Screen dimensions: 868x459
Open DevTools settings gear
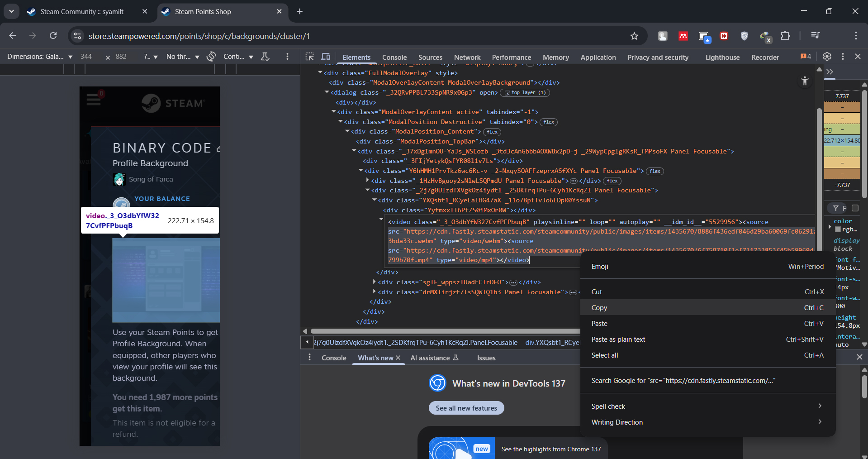pyautogui.click(x=827, y=57)
